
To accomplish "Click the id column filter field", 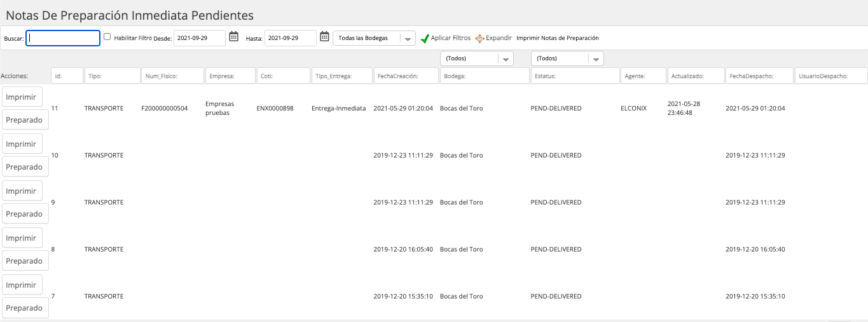I will point(67,76).
